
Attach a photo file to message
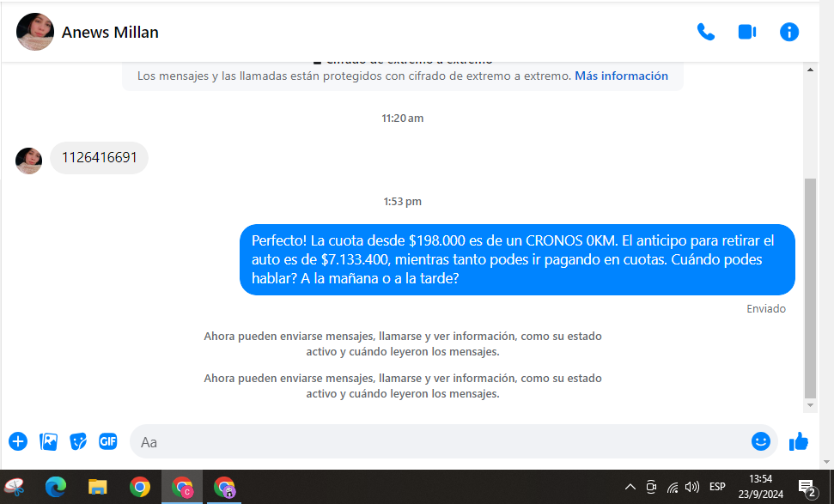click(x=49, y=441)
